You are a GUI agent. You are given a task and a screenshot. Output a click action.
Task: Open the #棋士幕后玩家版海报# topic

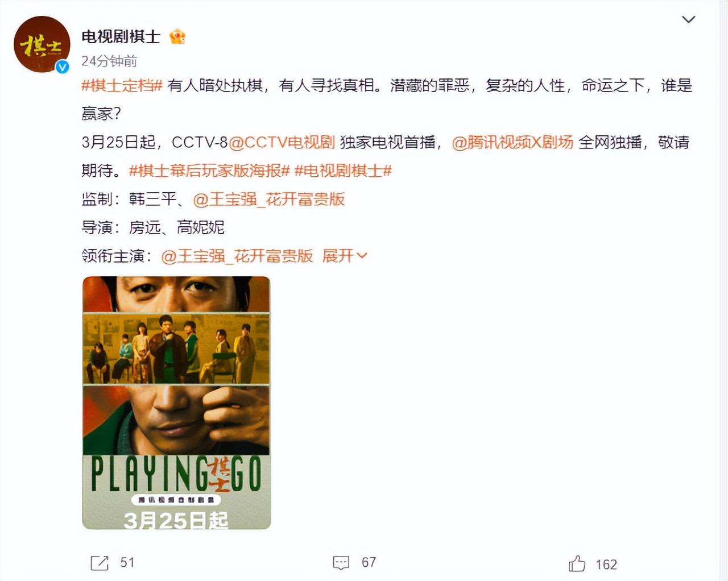[x=209, y=171]
